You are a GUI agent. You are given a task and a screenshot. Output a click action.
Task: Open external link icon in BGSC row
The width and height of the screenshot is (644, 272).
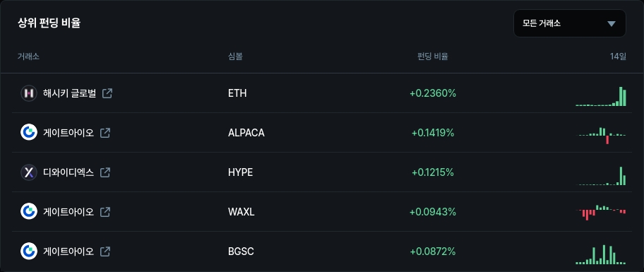point(105,251)
